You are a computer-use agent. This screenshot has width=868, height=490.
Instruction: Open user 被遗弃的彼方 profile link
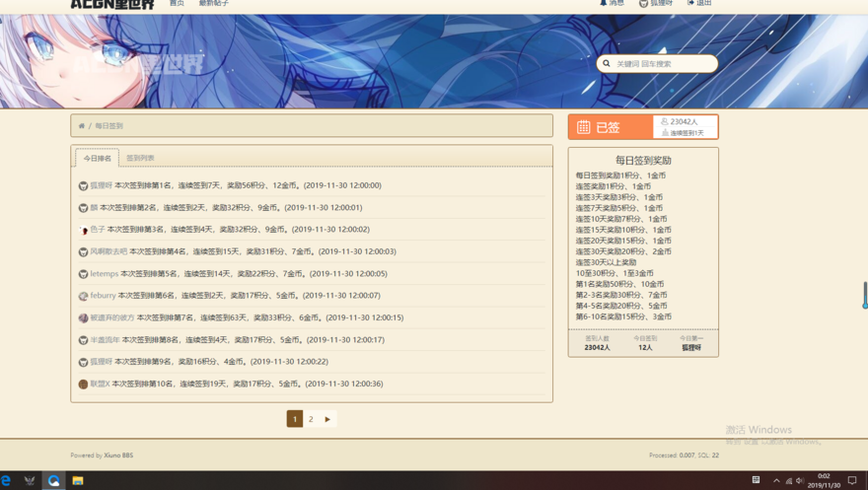pyautogui.click(x=112, y=318)
